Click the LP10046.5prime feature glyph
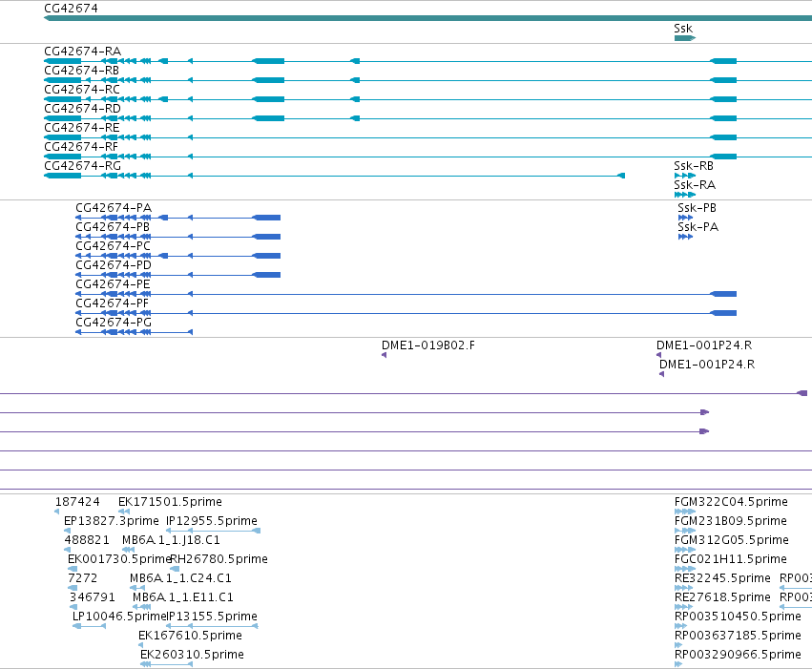 point(89,626)
